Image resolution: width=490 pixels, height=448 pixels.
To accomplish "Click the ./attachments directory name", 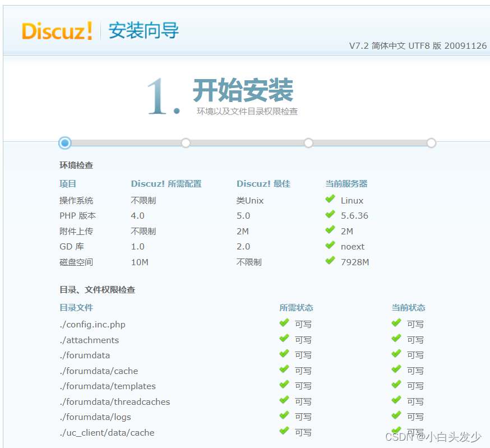I will (x=89, y=340).
